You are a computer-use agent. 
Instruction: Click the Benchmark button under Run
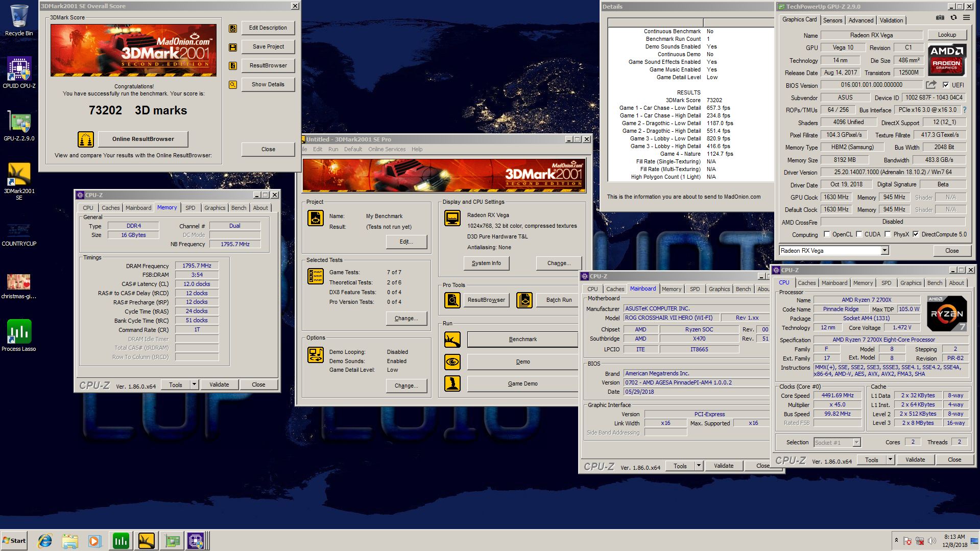pos(522,340)
